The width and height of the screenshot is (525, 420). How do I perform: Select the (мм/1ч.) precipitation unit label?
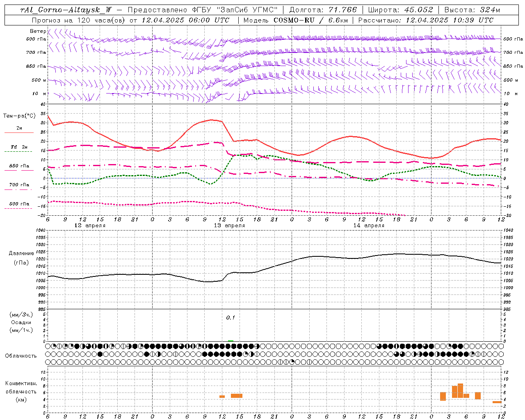pyautogui.click(x=21, y=330)
